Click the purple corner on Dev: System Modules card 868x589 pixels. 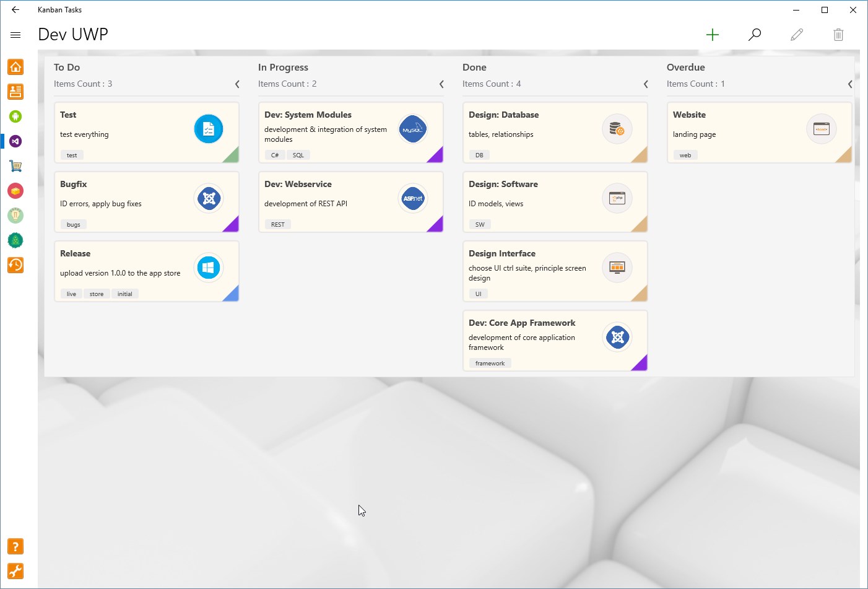point(437,157)
